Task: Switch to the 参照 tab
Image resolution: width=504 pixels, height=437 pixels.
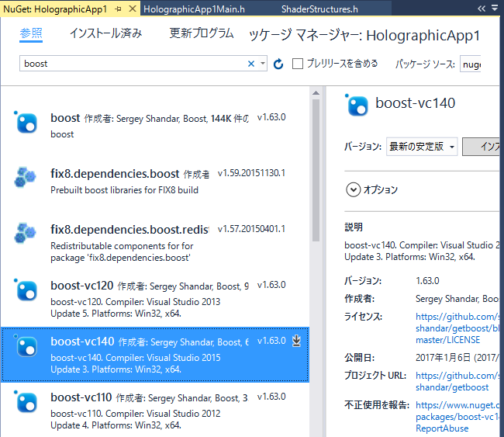Action: [31, 33]
